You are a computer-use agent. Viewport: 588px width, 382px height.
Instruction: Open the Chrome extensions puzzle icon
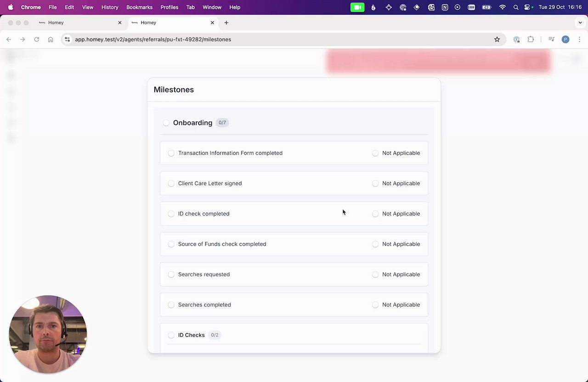click(531, 40)
